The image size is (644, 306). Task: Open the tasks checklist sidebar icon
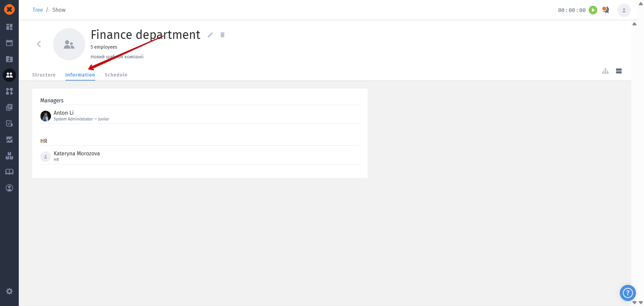click(x=9, y=123)
